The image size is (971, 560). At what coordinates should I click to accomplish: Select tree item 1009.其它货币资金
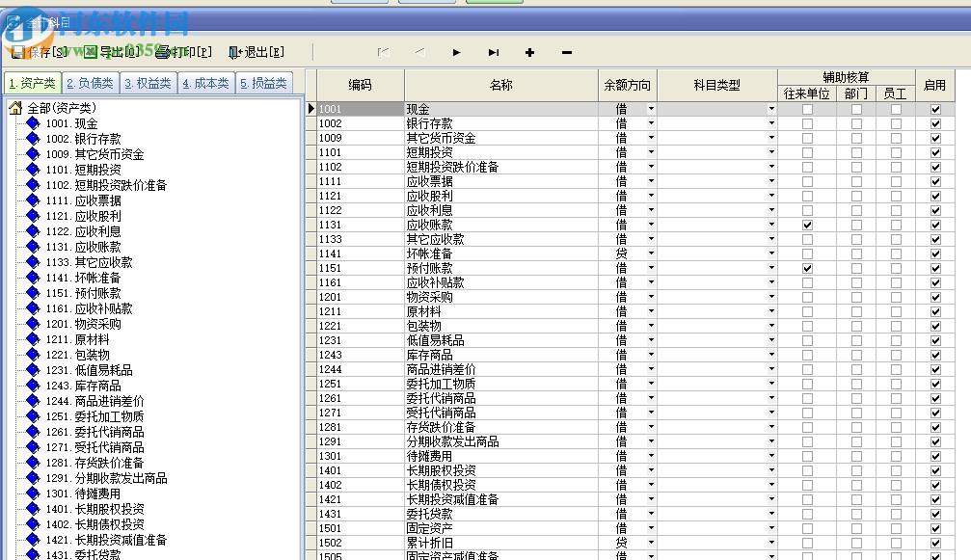[94, 154]
